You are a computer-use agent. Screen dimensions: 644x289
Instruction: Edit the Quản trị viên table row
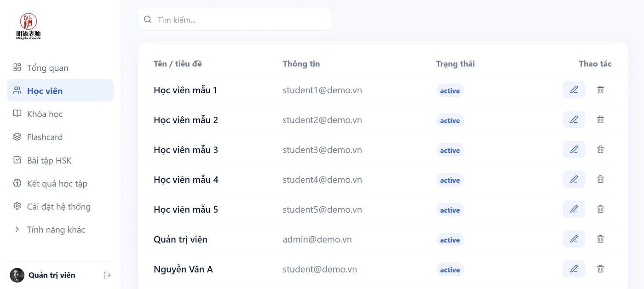point(574,239)
